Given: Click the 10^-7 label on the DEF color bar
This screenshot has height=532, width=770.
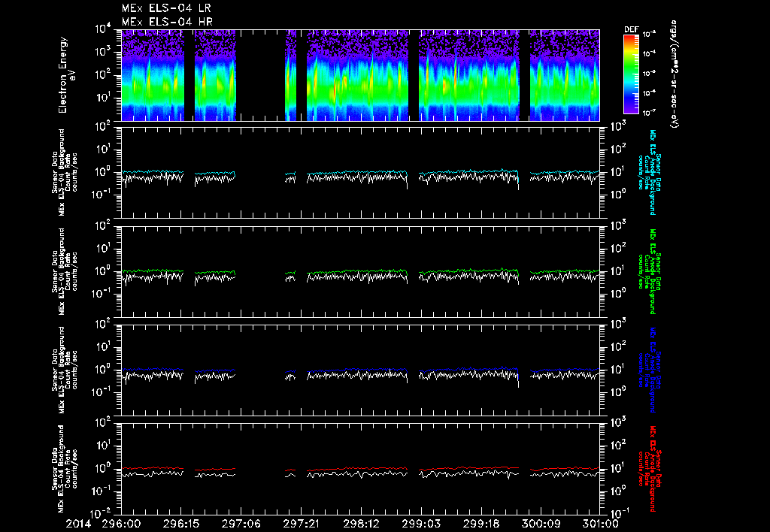Looking at the screenshot, I should pyautogui.click(x=649, y=113).
